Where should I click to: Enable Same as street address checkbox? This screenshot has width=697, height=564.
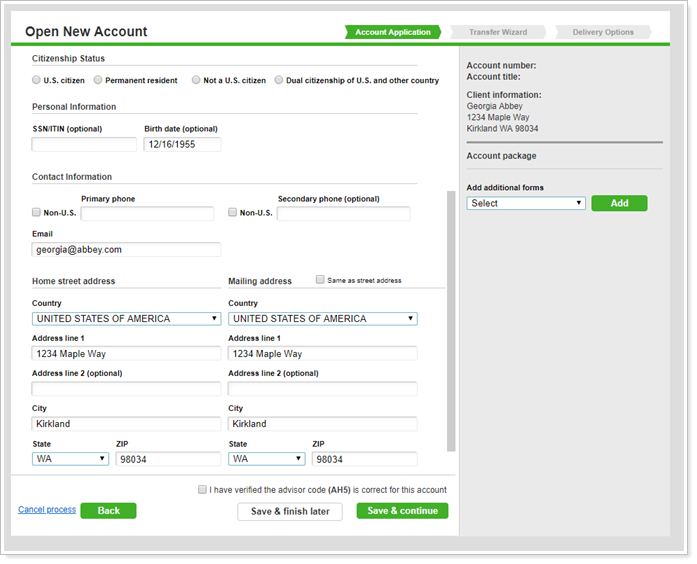(x=320, y=280)
